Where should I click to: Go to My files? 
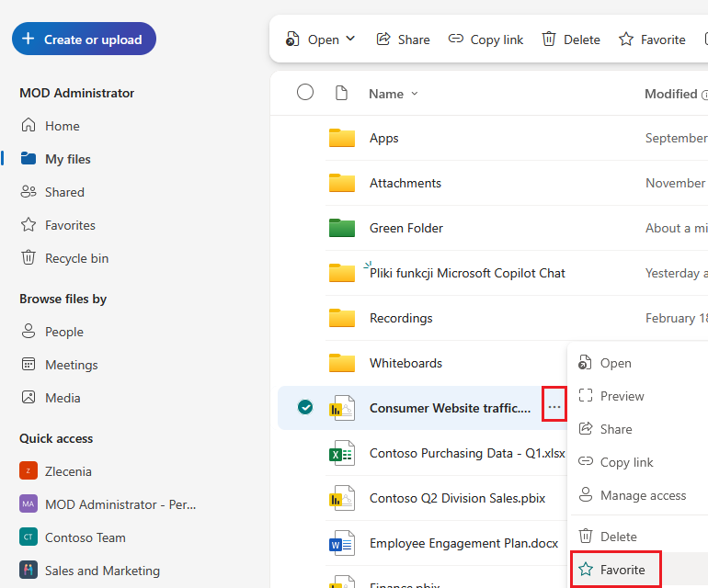click(56, 159)
